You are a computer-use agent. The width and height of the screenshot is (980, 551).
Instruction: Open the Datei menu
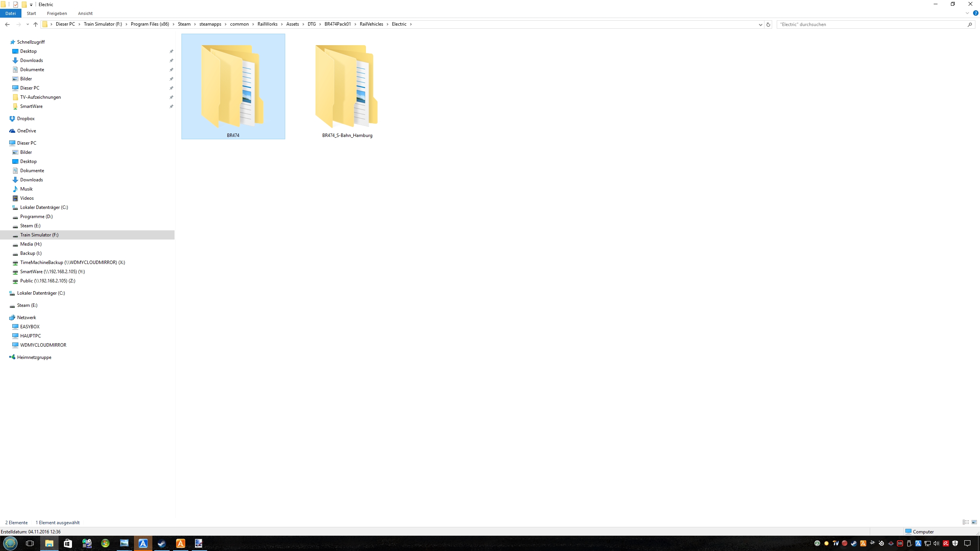pos(10,13)
